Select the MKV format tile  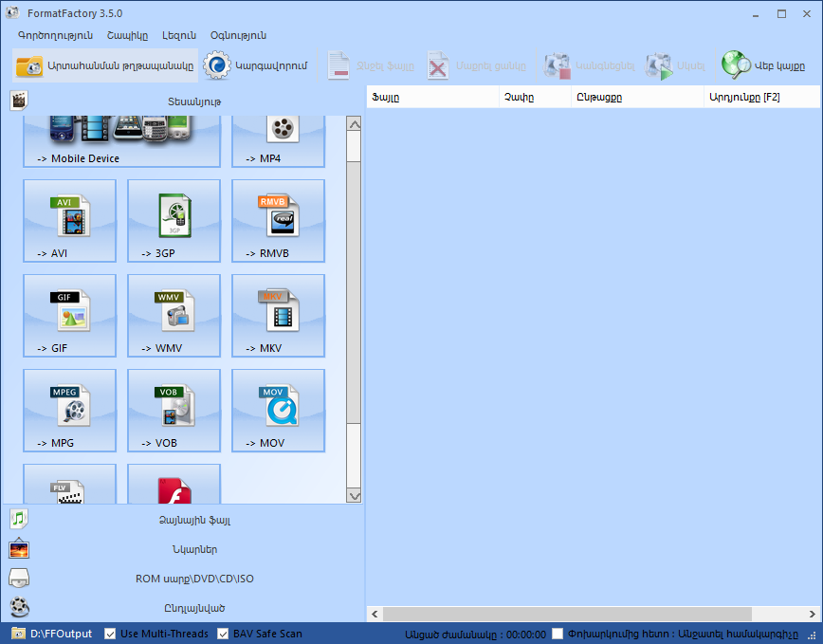pyautogui.click(x=278, y=316)
